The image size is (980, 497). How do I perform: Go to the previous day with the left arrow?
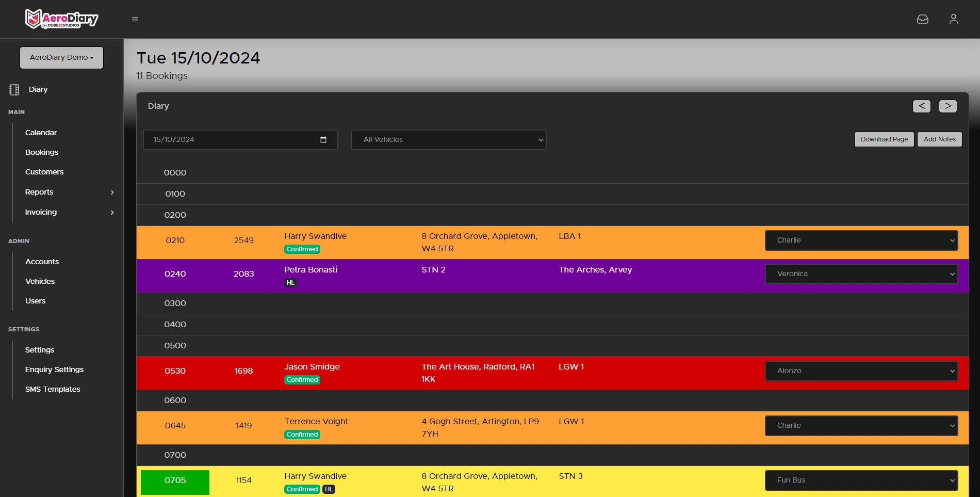[921, 106]
